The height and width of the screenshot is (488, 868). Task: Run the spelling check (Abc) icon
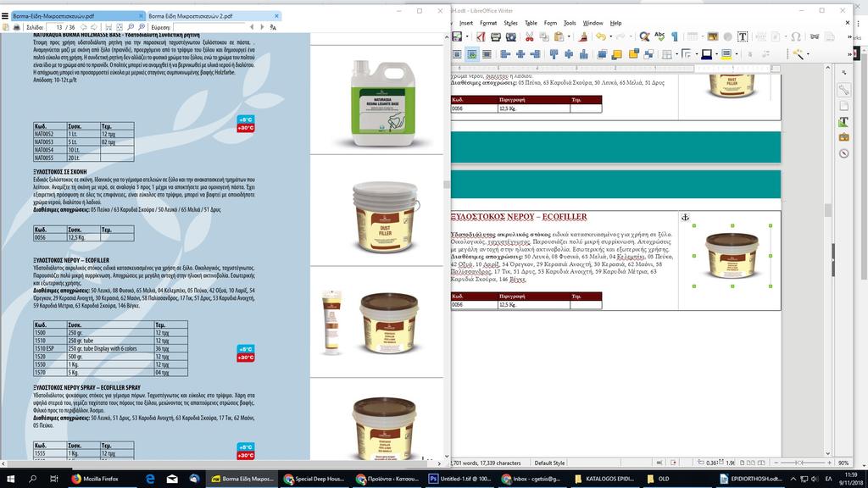659,36
